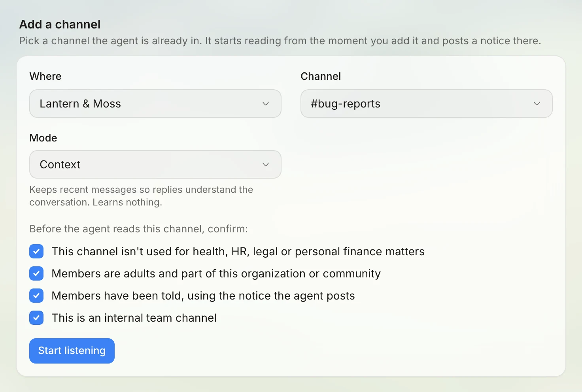This screenshot has width=582, height=392.
Task: Click the 'Mode' field label
Action: (43, 138)
